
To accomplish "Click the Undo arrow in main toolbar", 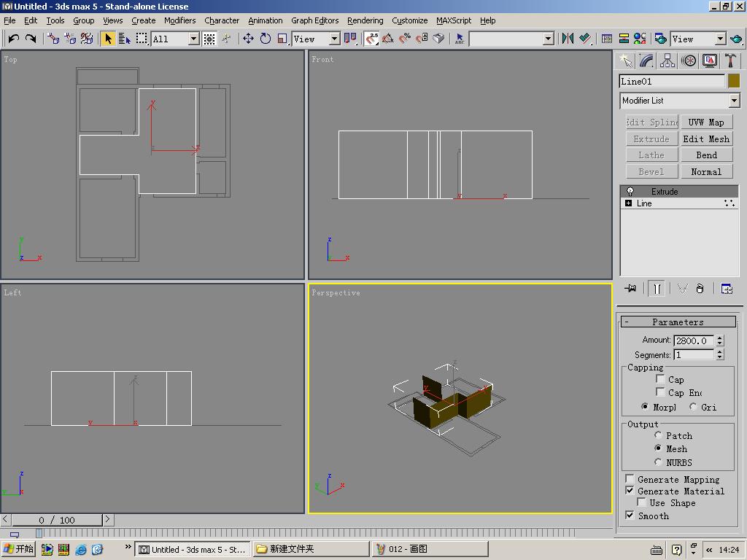I will click(13, 39).
